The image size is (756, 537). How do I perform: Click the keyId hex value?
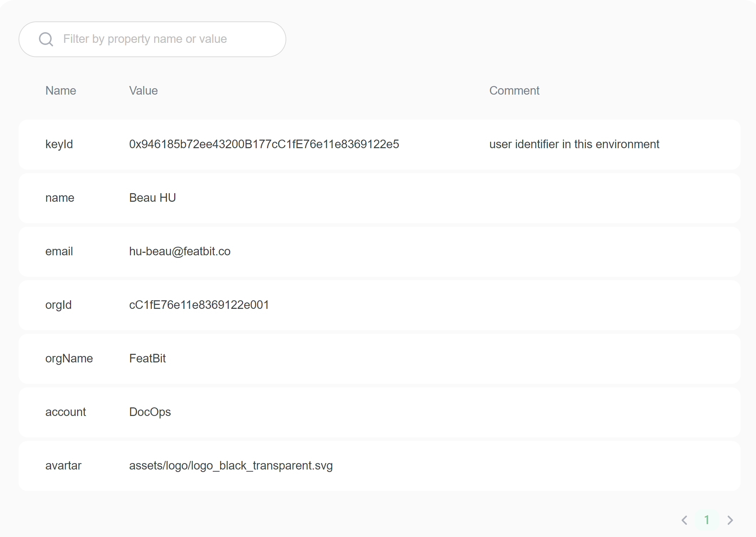264,144
